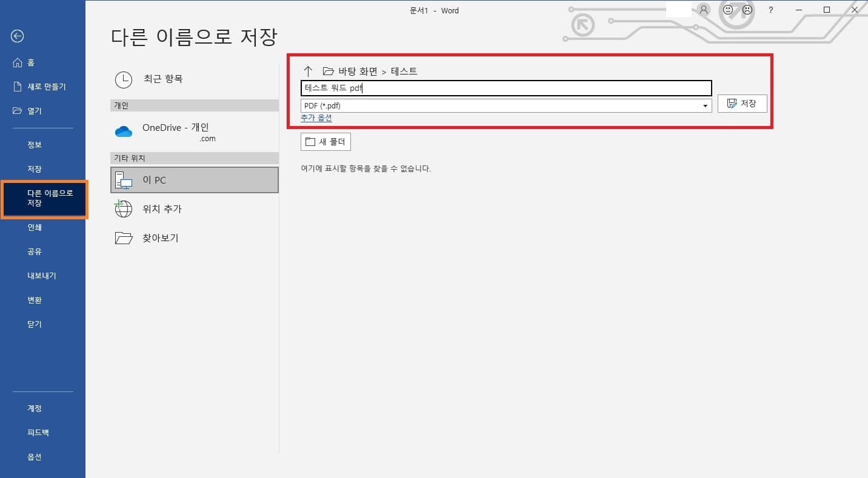This screenshot has height=478, width=868.
Task: Click the user account icon in title bar
Action: (x=703, y=10)
